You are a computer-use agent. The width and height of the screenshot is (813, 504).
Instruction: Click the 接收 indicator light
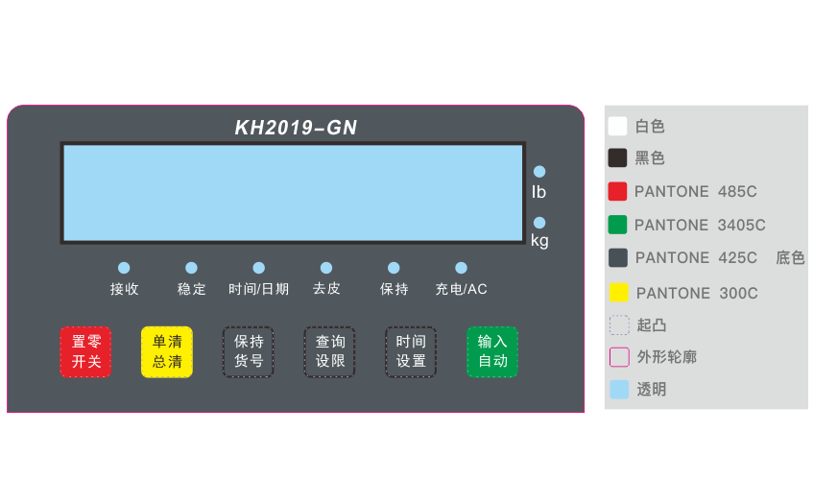(124, 268)
